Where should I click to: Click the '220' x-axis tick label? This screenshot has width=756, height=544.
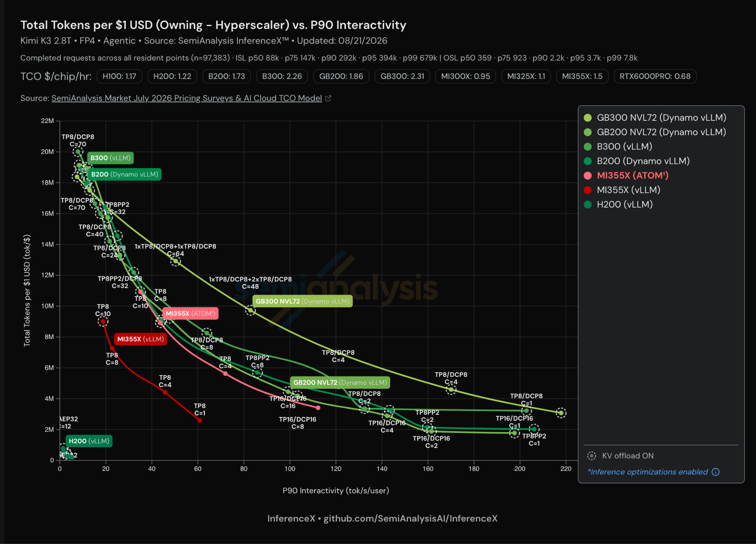tap(566, 469)
